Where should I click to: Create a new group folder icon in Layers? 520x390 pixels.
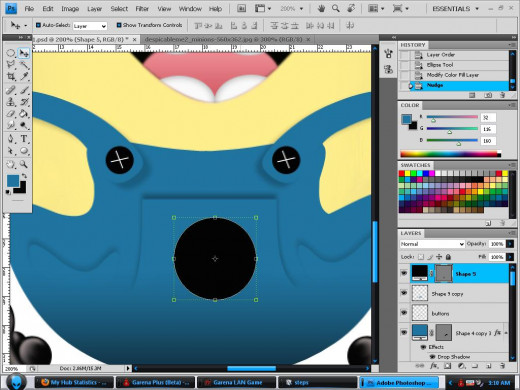pyautogui.click(x=475, y=366)
